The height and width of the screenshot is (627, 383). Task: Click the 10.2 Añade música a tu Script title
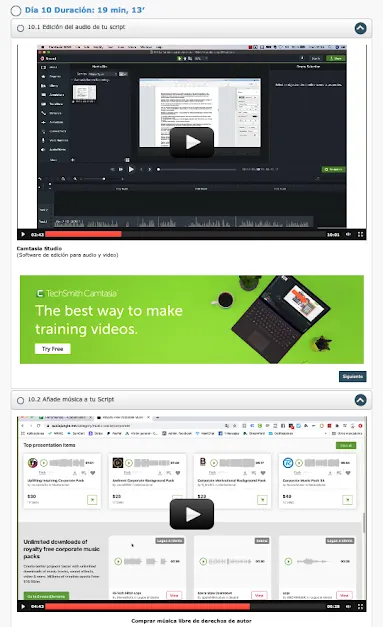click(71, 399)
